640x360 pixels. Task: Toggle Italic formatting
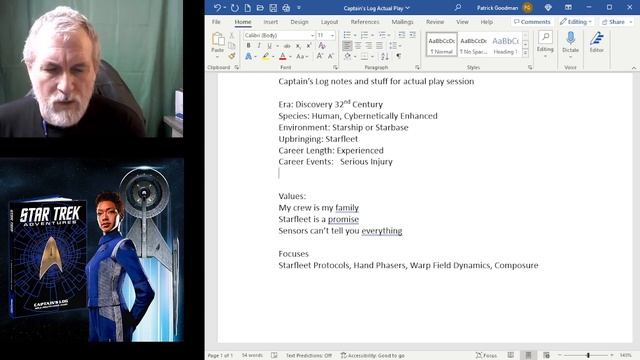coord(259,46)
